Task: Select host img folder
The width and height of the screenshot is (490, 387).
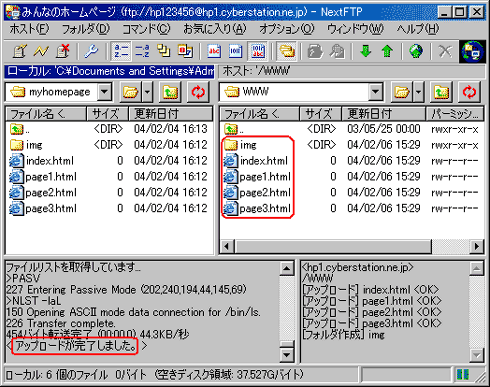Action: [240, 145]
